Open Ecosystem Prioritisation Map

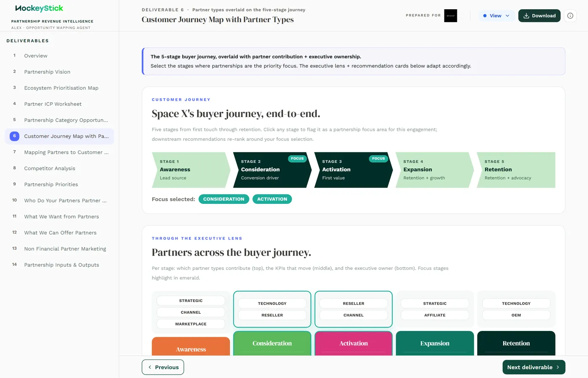(59, 88)
